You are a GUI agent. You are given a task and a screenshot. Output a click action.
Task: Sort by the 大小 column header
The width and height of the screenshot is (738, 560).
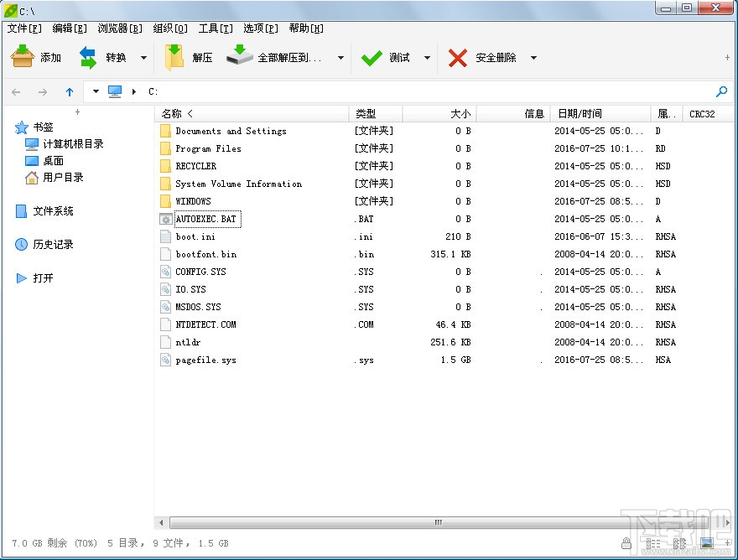(439, 113)
